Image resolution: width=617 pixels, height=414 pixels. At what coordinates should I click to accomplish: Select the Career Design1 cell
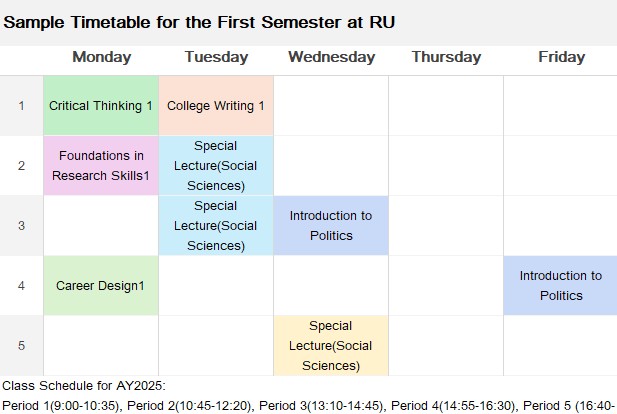(x=101, y=286)
